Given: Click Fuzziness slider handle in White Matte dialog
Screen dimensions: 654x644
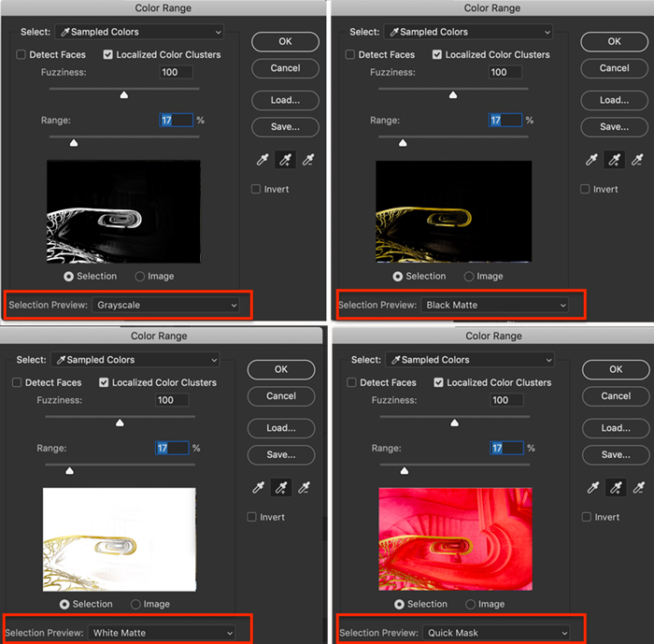Looking at the screenshot, I should click(120, 422).
